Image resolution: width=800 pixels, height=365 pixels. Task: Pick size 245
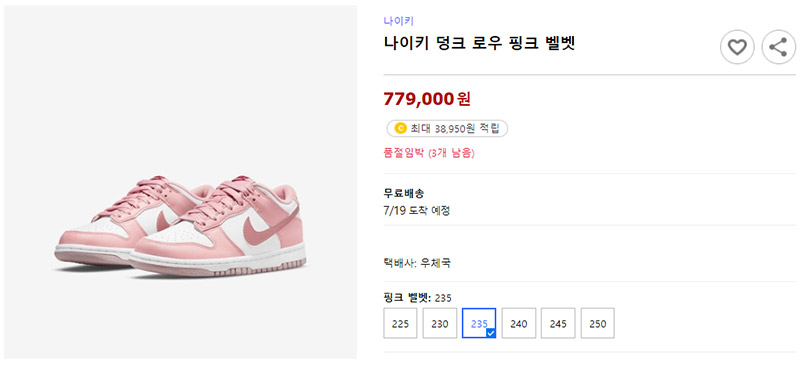pos(558,323)
